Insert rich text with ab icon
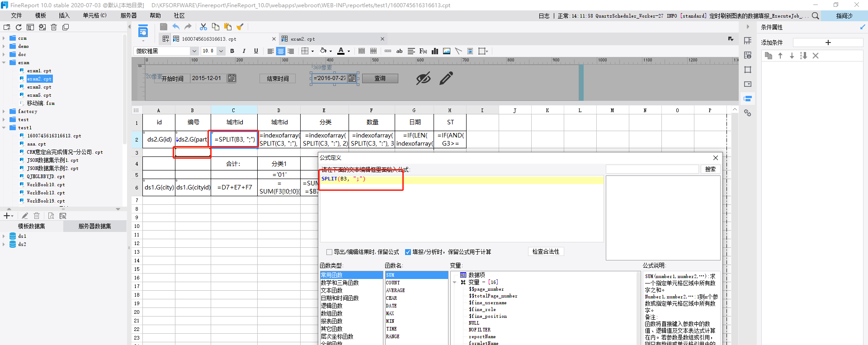 [x=400, y=51]
